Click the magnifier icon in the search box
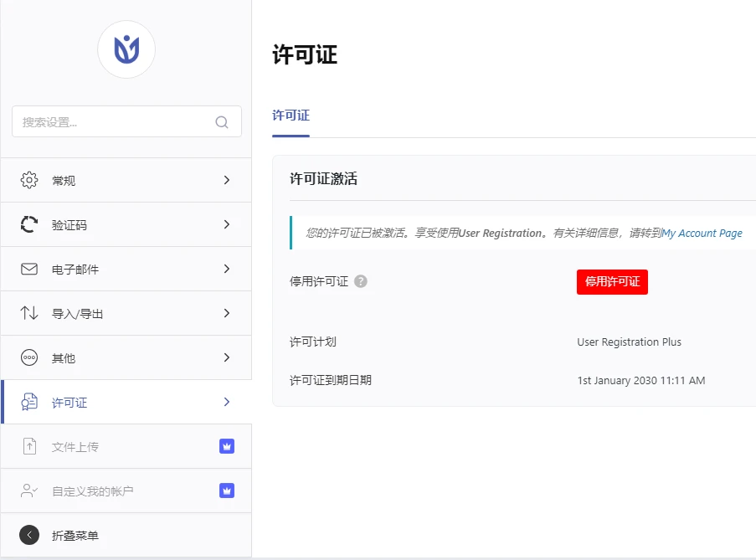Viewport: 756px width, 560px height. 221,121
